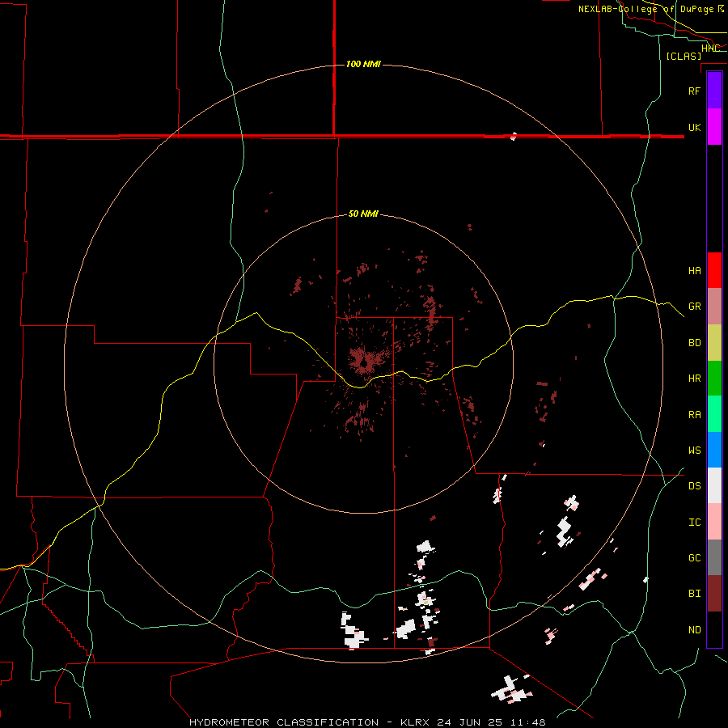Click the yellow BD legend color swatch
Viewport: 728px width, 728px height.
click(x=714, y=343)
